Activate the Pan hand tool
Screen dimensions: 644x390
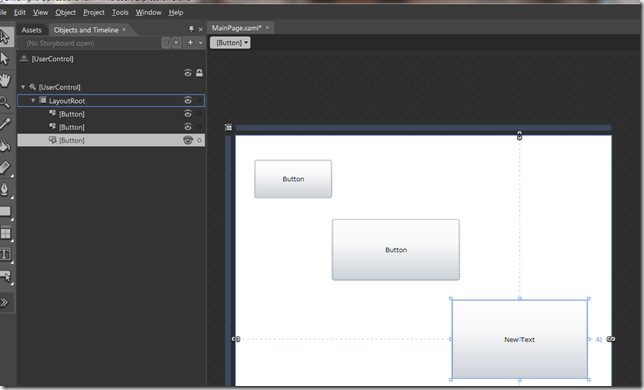5,80
